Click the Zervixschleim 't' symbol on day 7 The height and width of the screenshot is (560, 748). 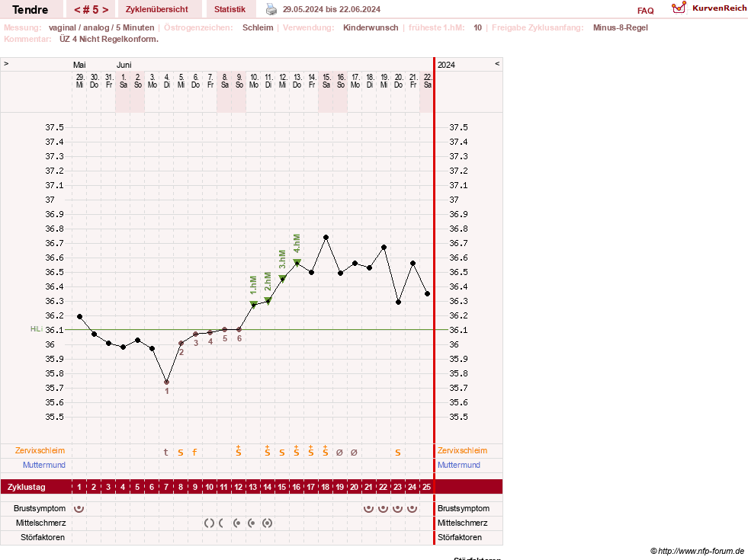pos(166,453)
